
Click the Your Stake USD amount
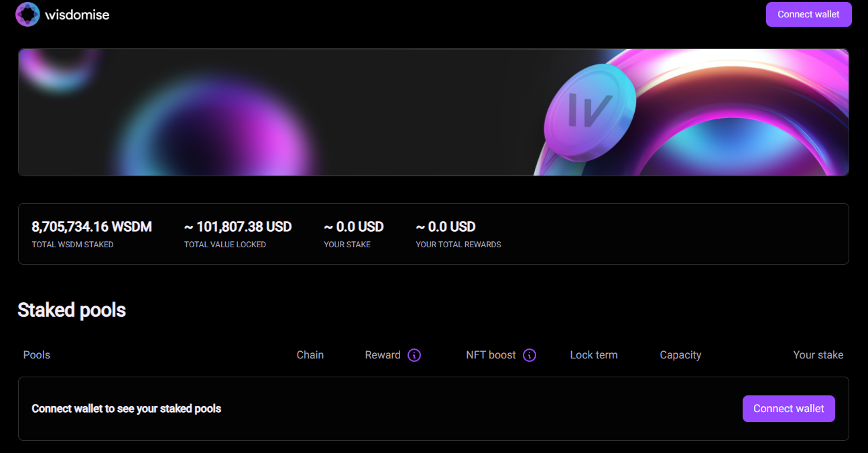354,227
